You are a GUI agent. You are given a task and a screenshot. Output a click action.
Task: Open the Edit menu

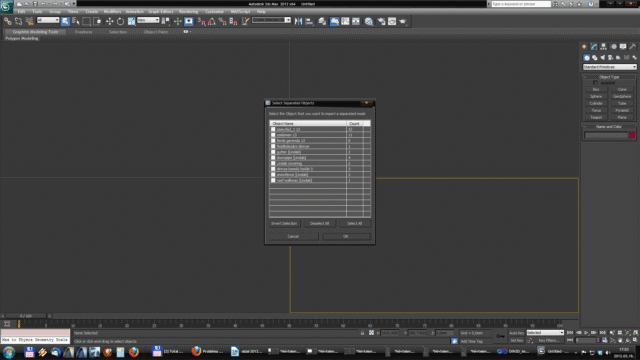21,11
